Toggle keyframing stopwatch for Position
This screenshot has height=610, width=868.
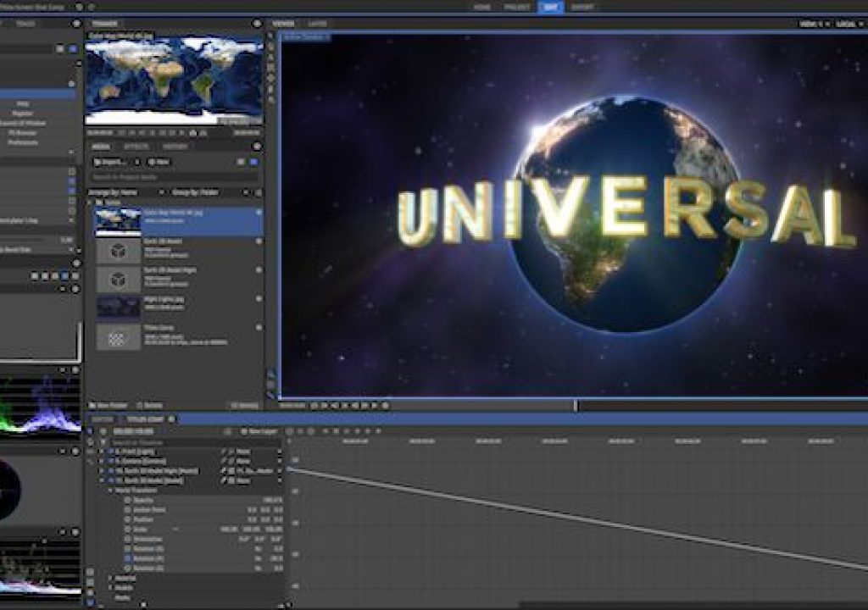click(x=128, y=520)
